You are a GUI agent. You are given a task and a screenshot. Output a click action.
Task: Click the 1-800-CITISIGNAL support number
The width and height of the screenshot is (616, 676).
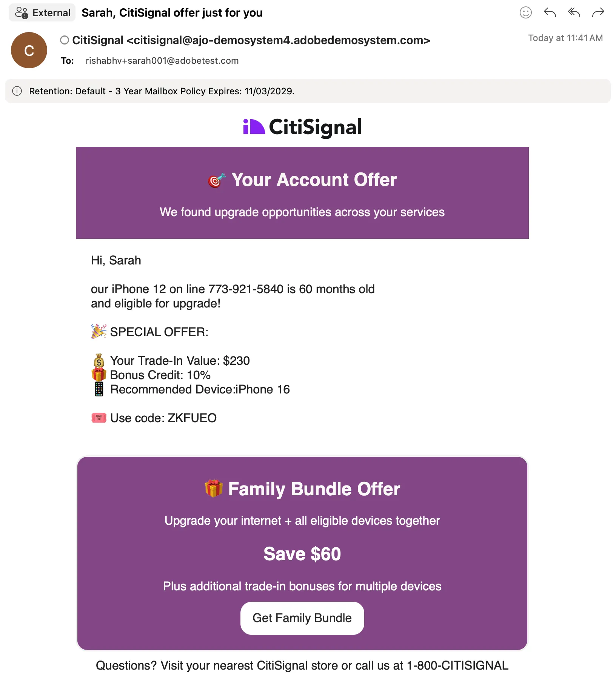tap(457, 665)
